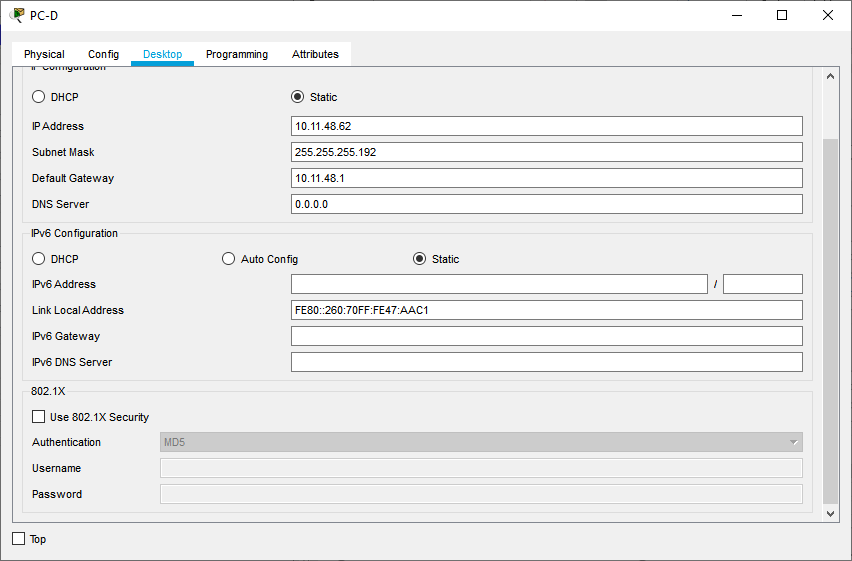Click the Subnet Mask field
The height and width of the screenshot is (561, 852).
click(547, 152)
